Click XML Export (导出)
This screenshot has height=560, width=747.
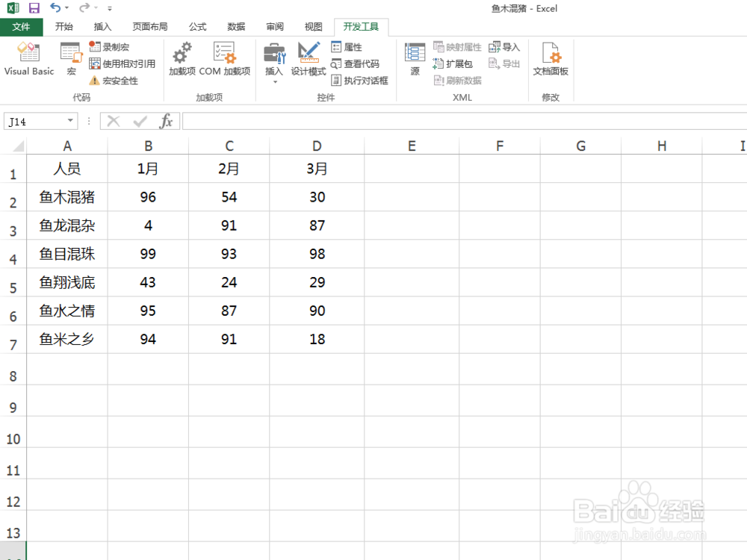coord(504,63)
